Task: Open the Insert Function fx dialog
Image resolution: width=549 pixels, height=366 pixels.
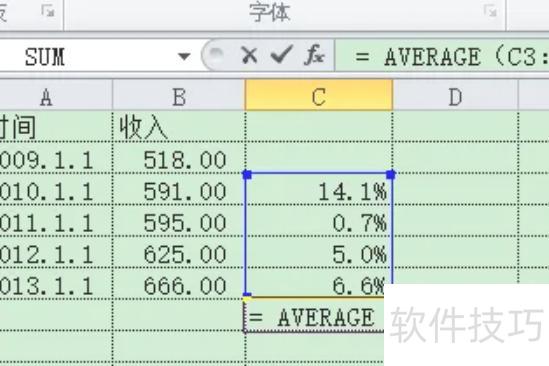Action: [x=314, y=55]
